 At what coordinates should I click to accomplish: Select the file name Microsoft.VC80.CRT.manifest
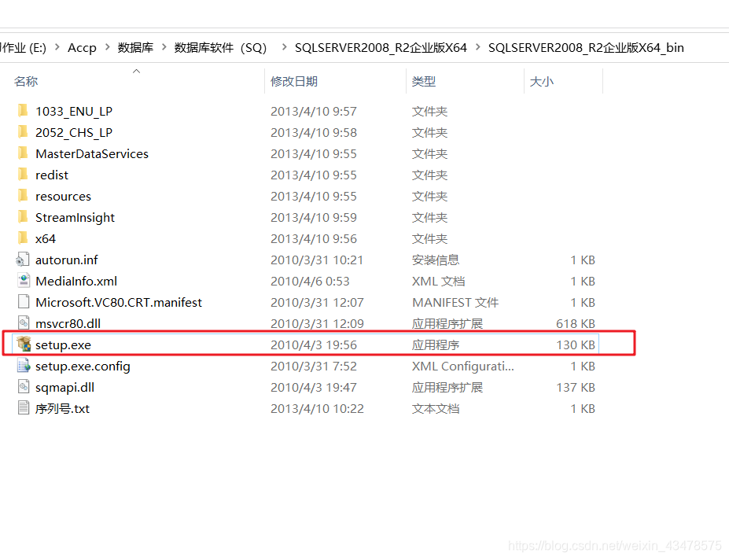tap(119, 302)
